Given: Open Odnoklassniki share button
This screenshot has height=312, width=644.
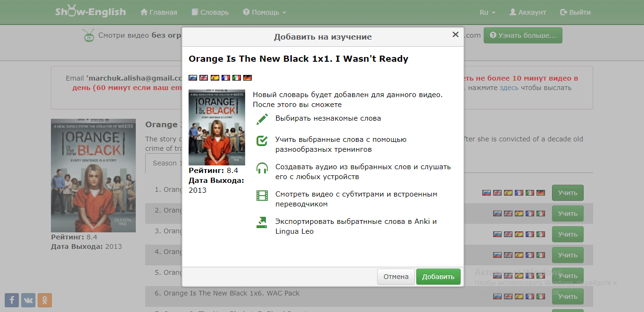Looking at the screenshot, I should [45, 300].
